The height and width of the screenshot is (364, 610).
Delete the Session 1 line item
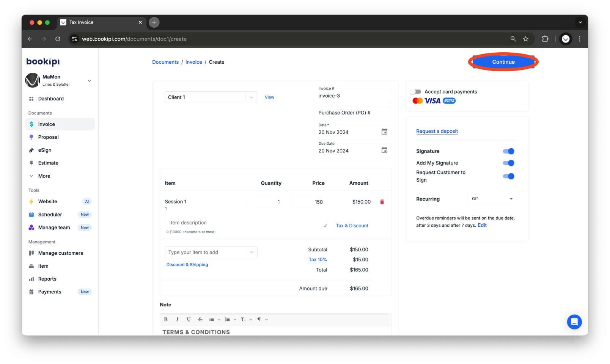(x=382, y=202)
